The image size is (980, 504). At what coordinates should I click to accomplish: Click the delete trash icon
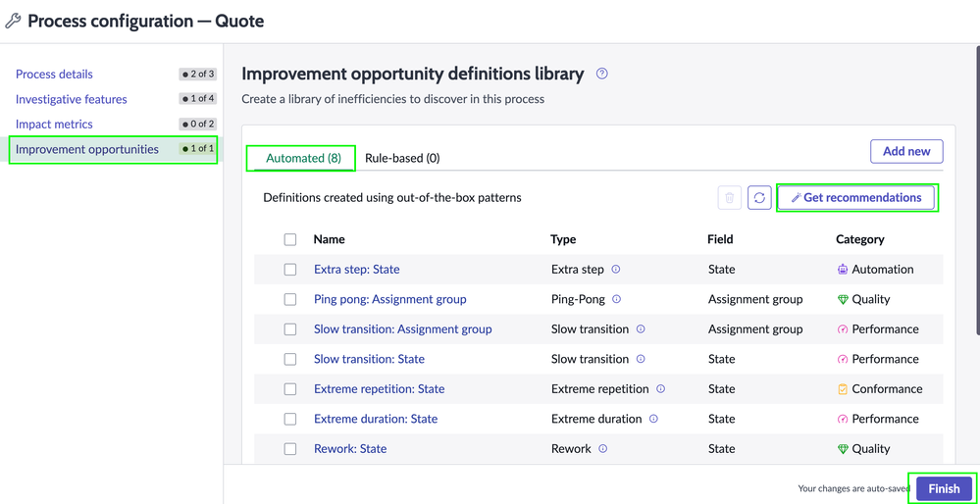pos(730,198)
